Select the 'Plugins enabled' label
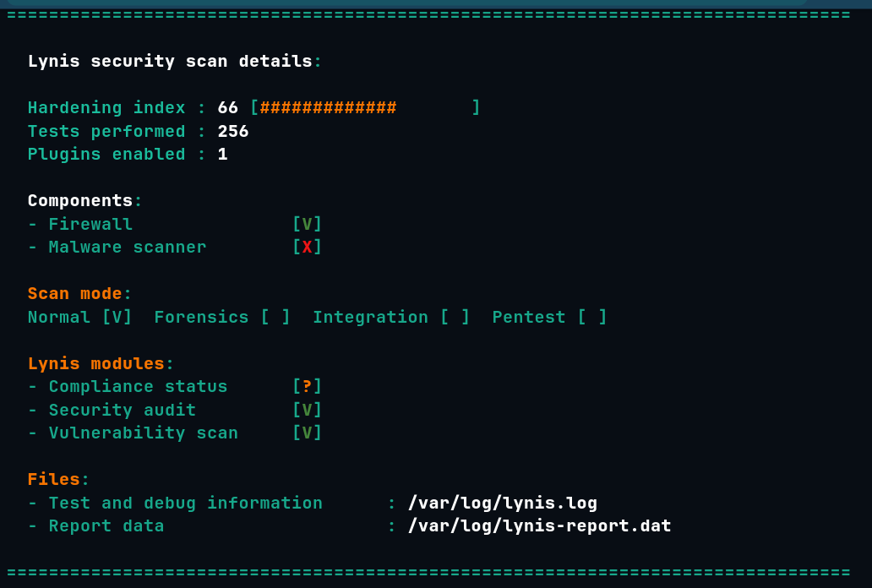 [106, 154]
